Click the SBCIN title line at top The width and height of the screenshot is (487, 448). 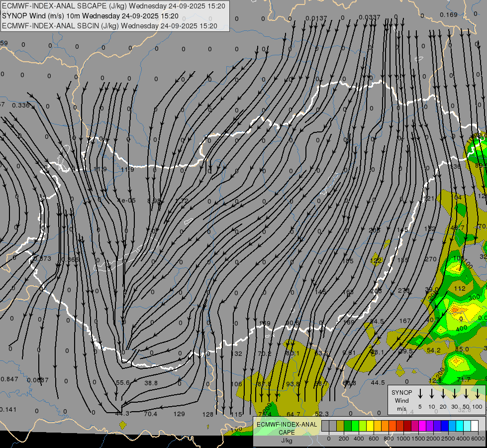109,26
